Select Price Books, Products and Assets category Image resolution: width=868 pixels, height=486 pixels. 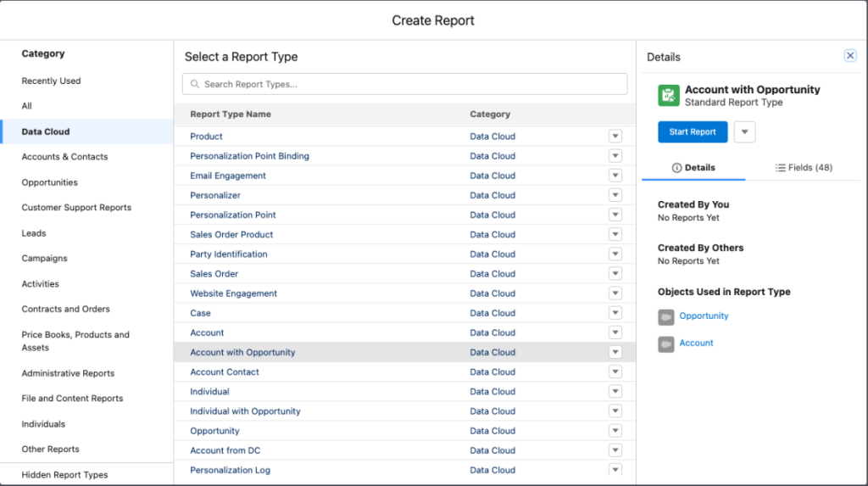[75, 341]
